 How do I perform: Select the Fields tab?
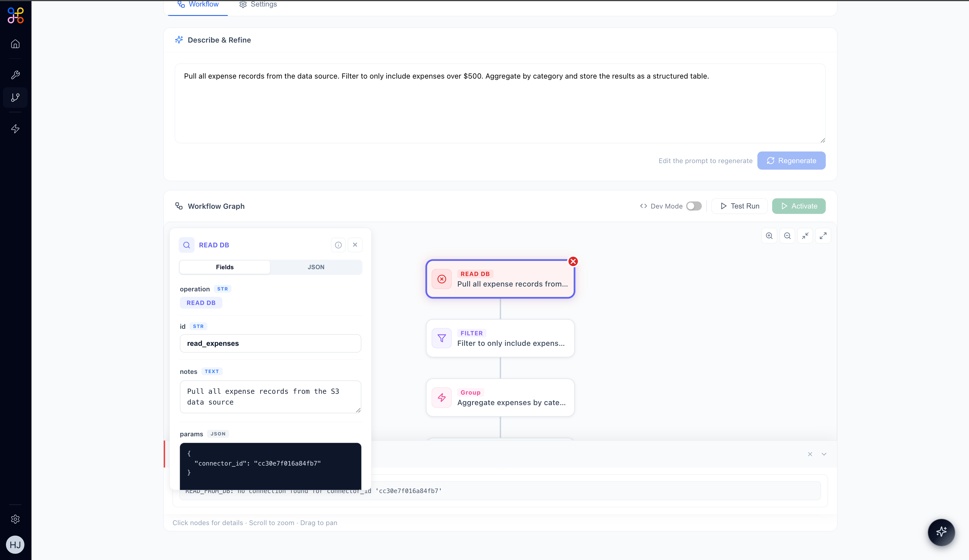[x=225, y=267]
